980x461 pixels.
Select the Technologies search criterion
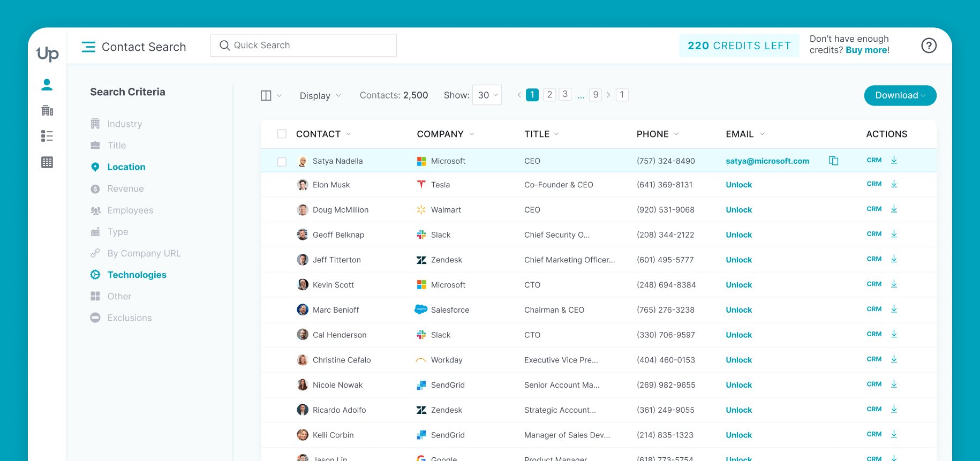click(129, 275)
